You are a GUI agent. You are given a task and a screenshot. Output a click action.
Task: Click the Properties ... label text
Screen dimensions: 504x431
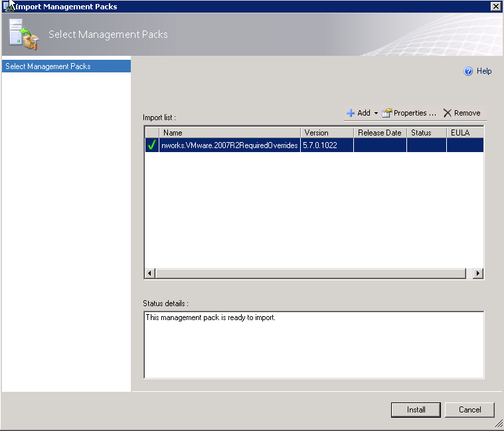[414, 113]
